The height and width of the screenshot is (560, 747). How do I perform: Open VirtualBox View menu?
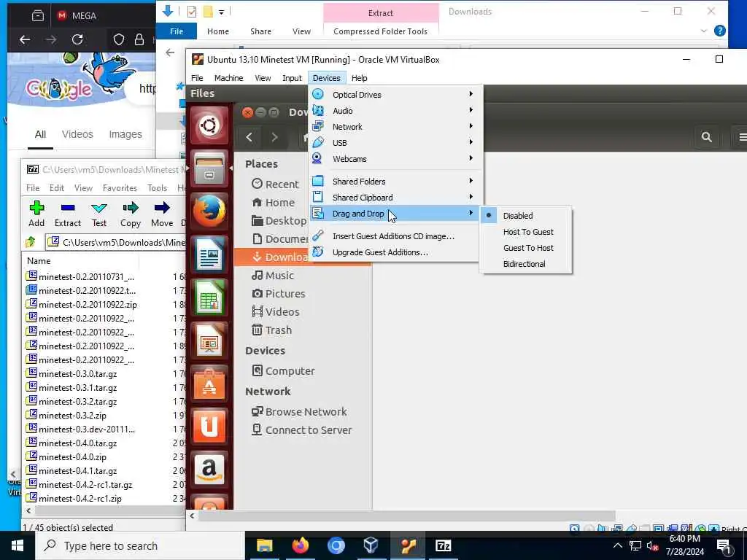pos(263,78)
